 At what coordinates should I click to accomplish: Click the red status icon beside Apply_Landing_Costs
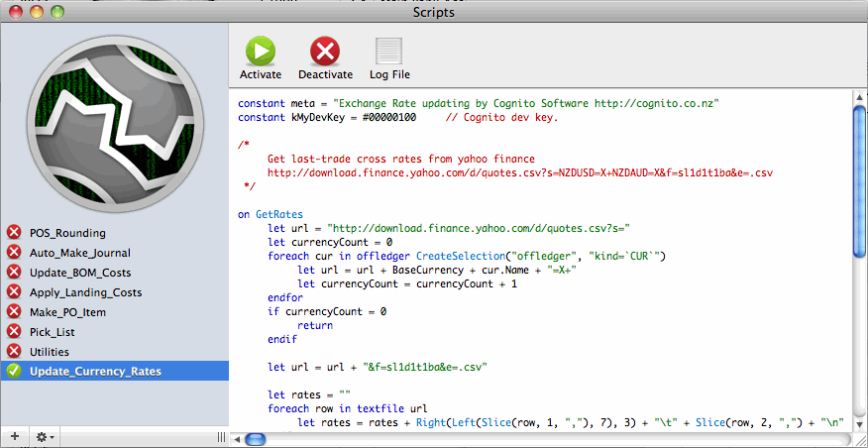click(14, 292)
